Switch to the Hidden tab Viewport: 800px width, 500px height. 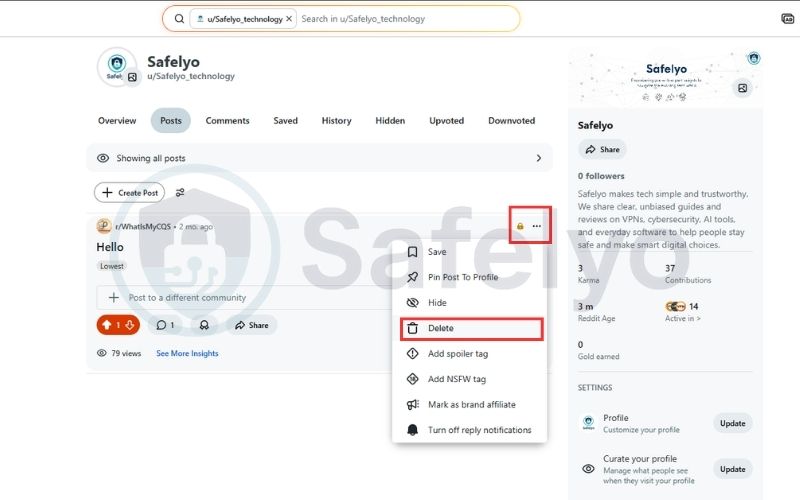click(390, 121)
